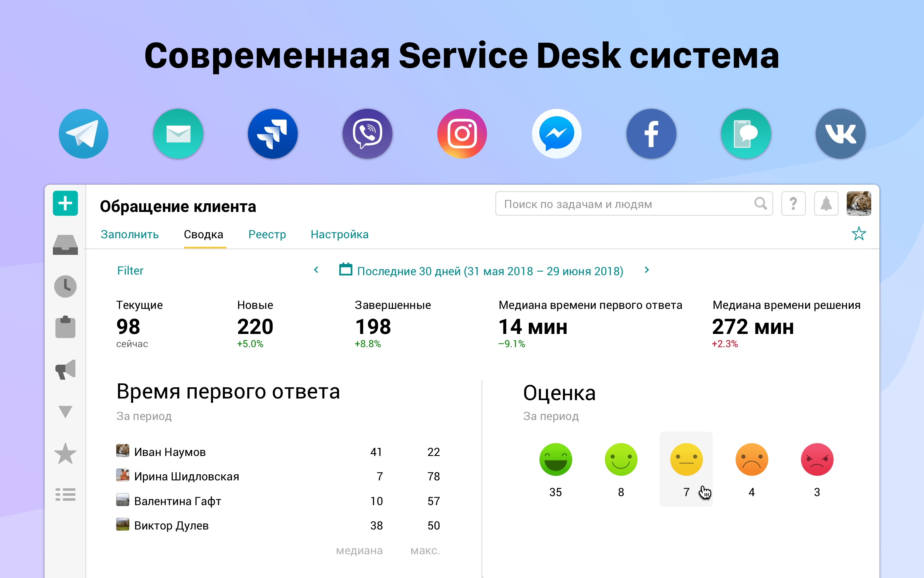Add form to favorites with outline star
Viewport: 924px width, 578px height.
coord(859,233)
